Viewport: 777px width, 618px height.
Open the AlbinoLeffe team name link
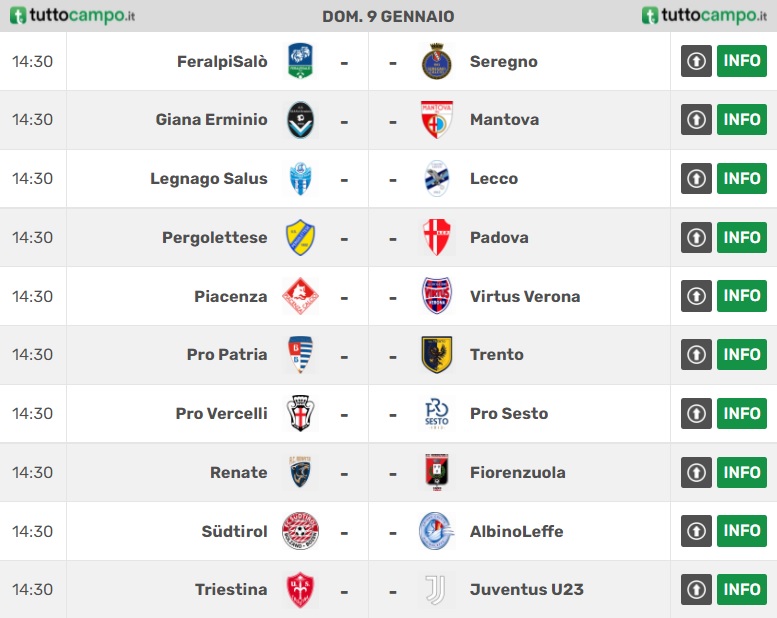[516, 531]
